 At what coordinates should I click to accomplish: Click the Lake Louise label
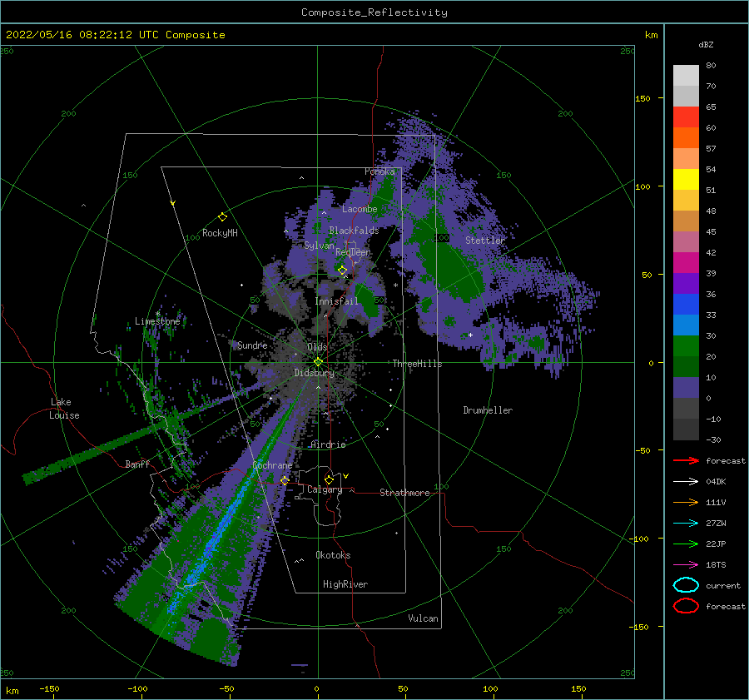click(64, 409)
